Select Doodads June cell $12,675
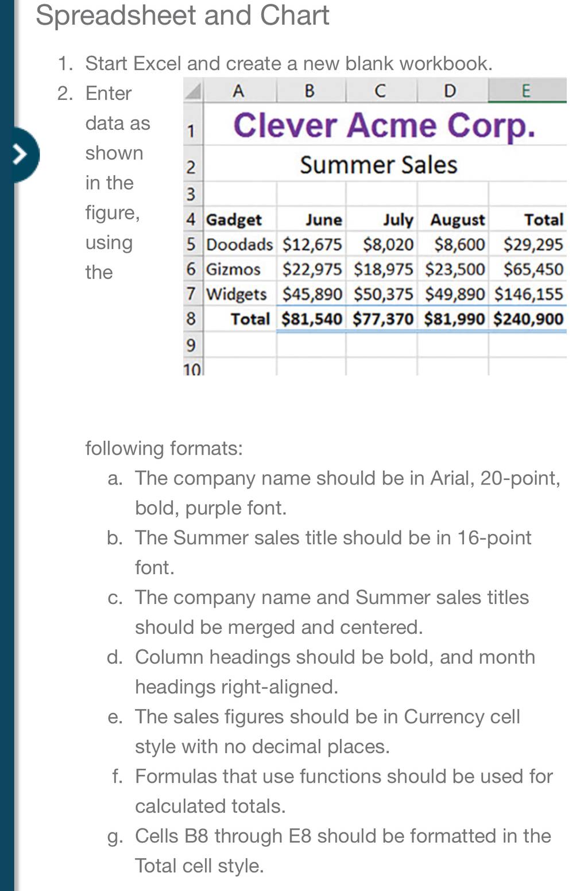Viewport: 588px width, 891px height. [311, 245]
